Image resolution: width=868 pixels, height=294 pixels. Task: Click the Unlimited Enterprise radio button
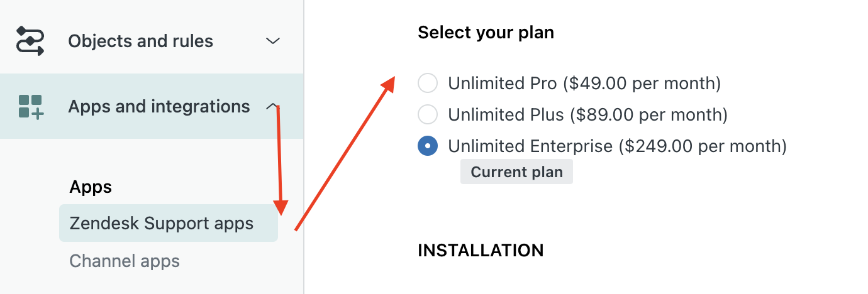pyautogui.click(x=428, y=146)
